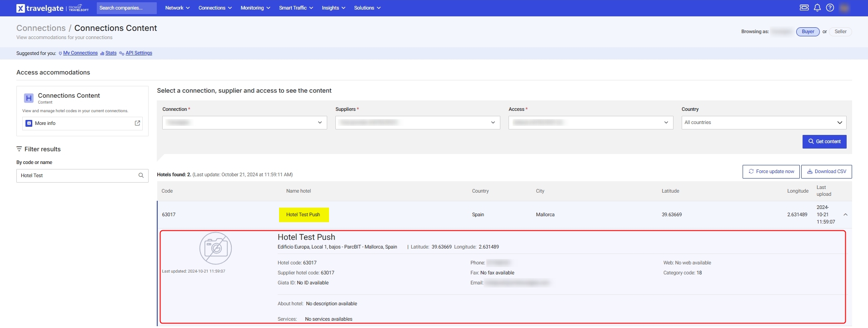Click the Latitude column header

(x=670, y=191)
